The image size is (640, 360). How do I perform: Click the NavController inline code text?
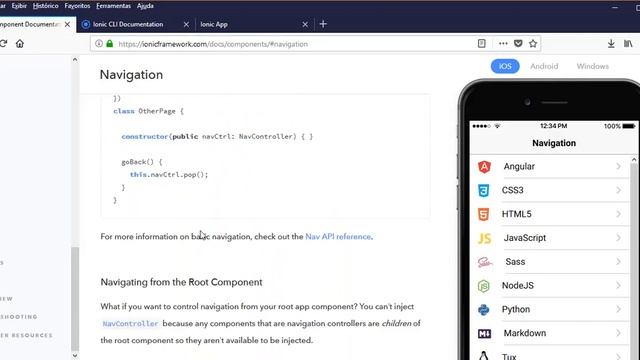pyautogui.click(x=130, y=324)
